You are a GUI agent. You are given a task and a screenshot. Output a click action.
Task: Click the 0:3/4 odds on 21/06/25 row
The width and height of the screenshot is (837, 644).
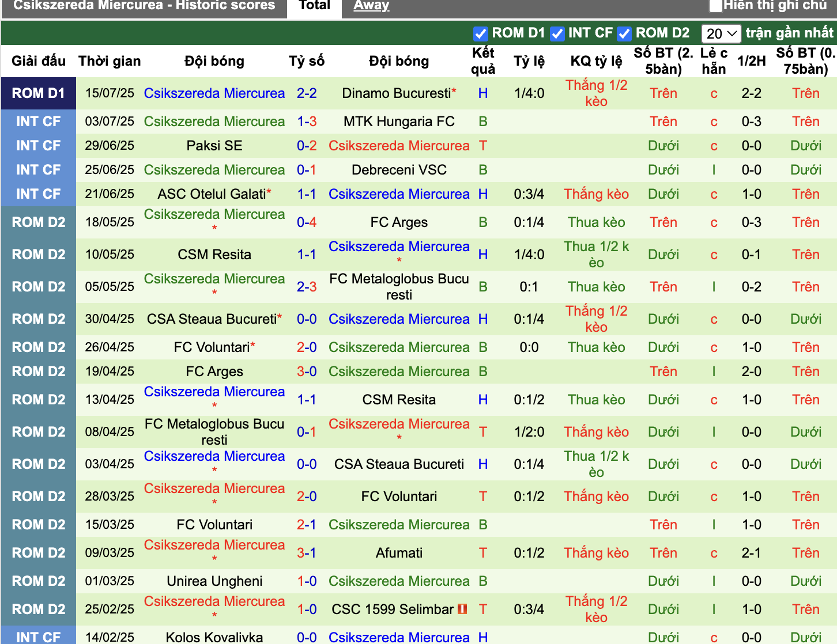(529, 194)
